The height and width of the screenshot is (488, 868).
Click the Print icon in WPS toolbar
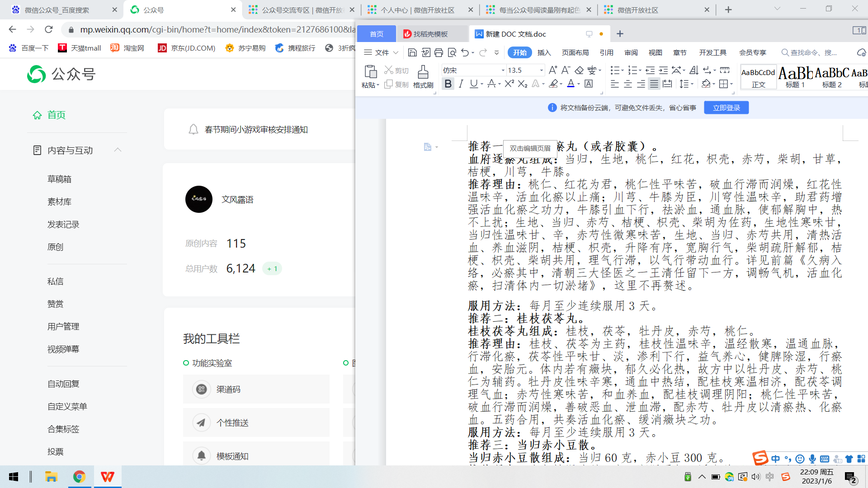pyautogui.click(x=439, y=53)
